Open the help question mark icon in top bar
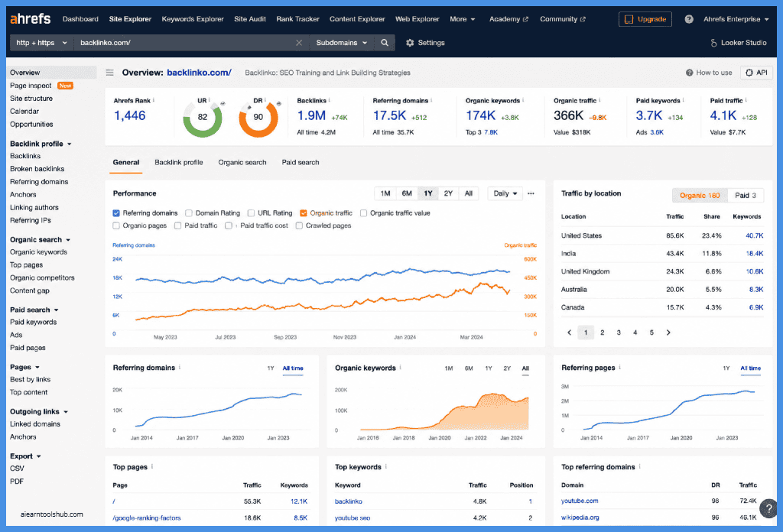The height and width of the screenshot is (532, 783). point(689,19)
